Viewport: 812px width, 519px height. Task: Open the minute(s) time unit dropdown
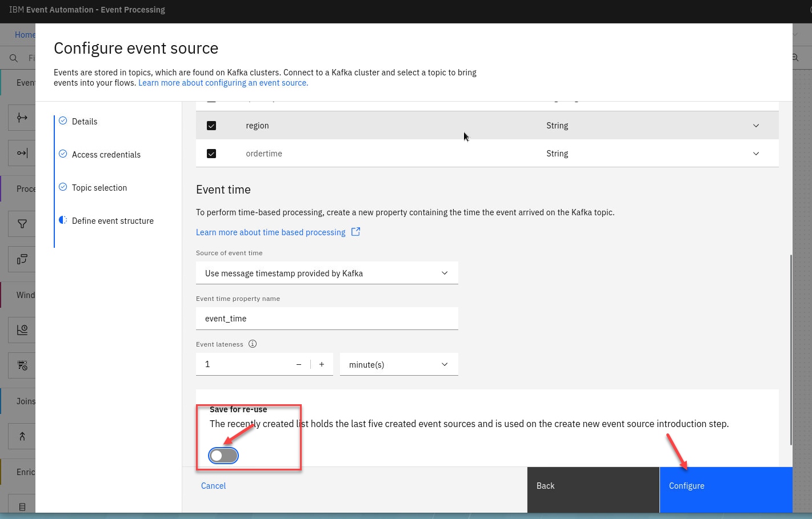pos(399,364)
